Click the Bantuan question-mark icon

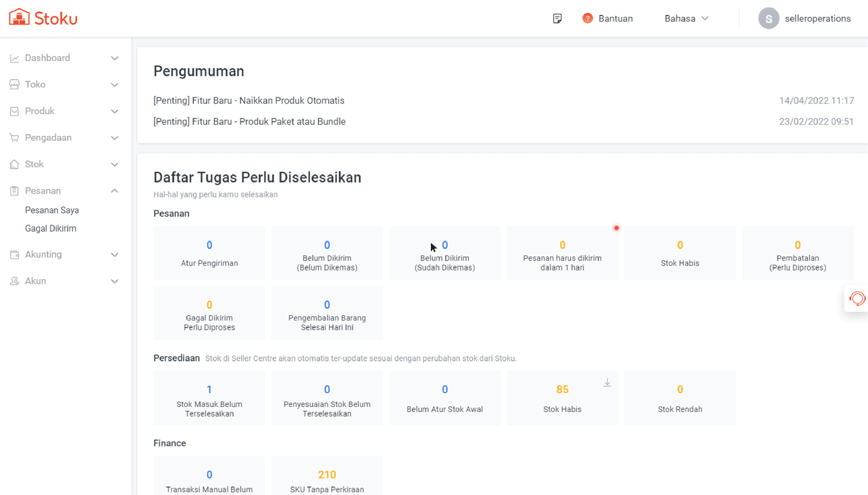tap(588, 18)
